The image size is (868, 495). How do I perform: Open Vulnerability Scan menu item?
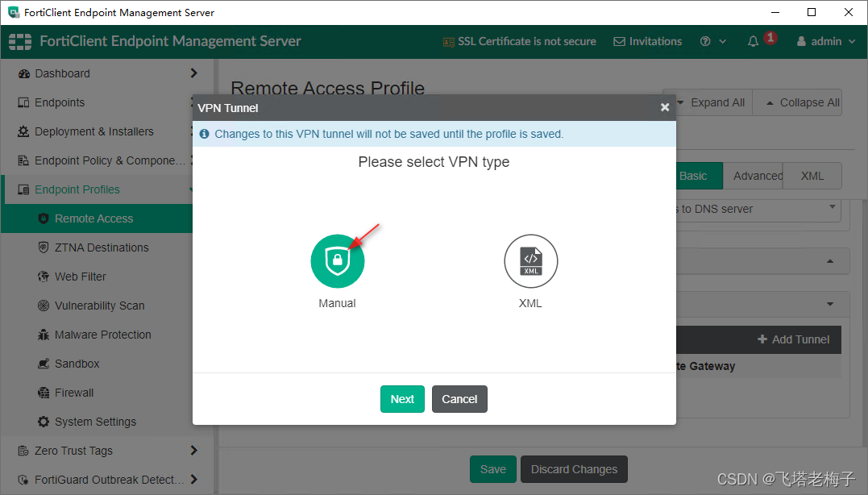[x=98, y=306]
